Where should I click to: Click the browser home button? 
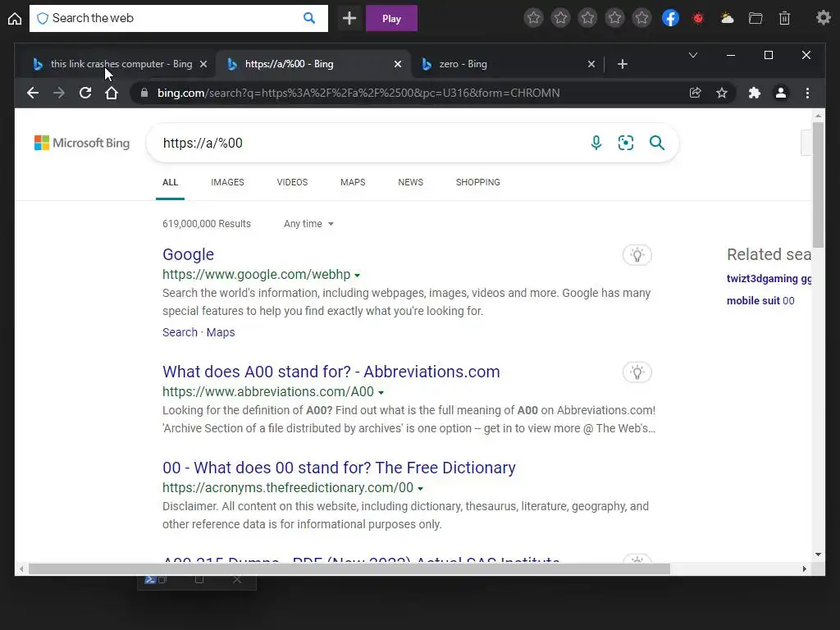(112, 93)
